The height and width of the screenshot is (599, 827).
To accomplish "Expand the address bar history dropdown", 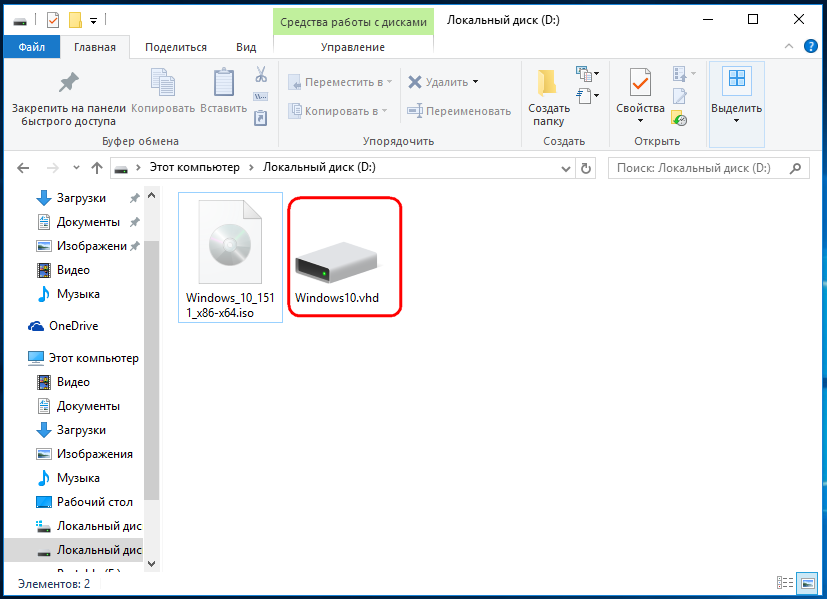I will click(565, 169).
